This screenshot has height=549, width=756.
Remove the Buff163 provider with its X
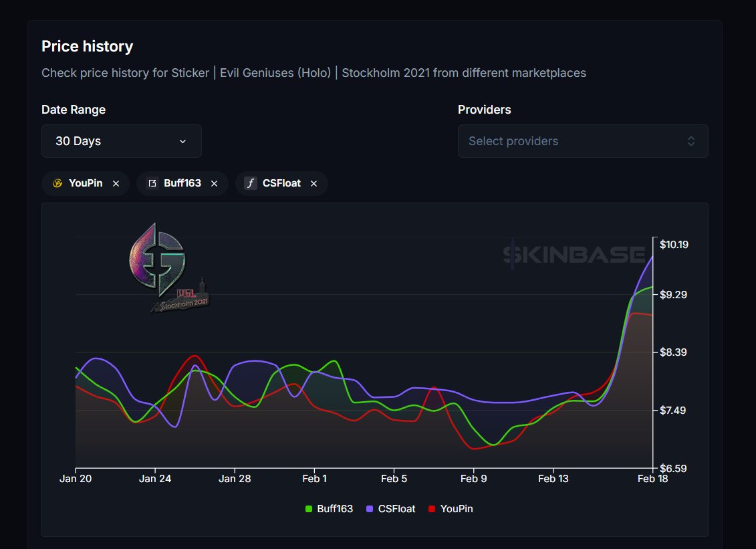click(214, 183)
